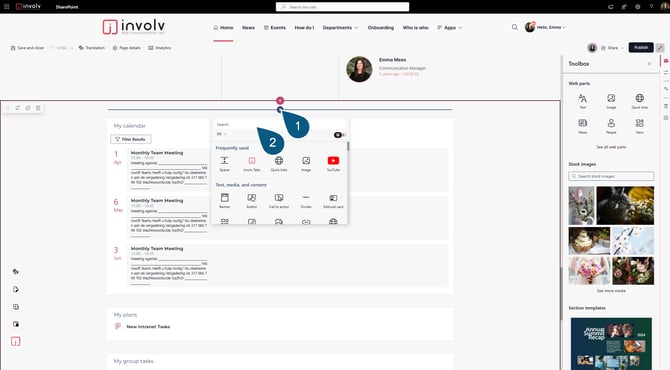Click the site search magnifier icon
670x370 pixels.
515,27
